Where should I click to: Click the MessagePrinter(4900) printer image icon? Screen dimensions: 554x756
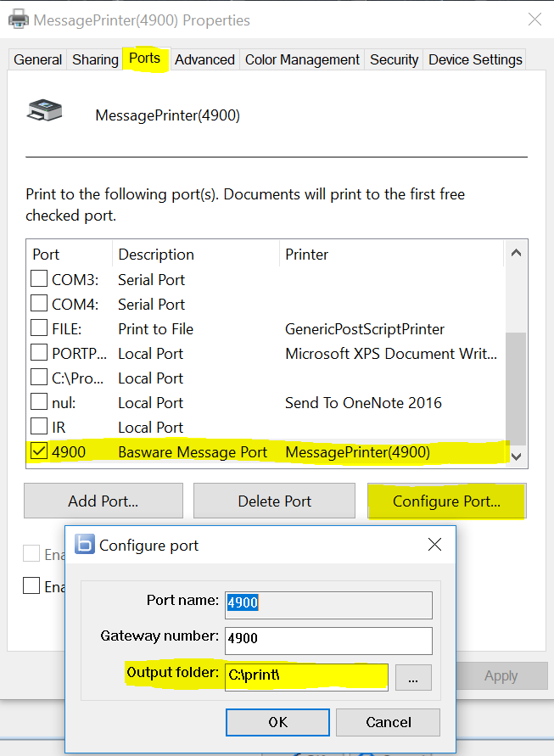click(x=44, y=110)
